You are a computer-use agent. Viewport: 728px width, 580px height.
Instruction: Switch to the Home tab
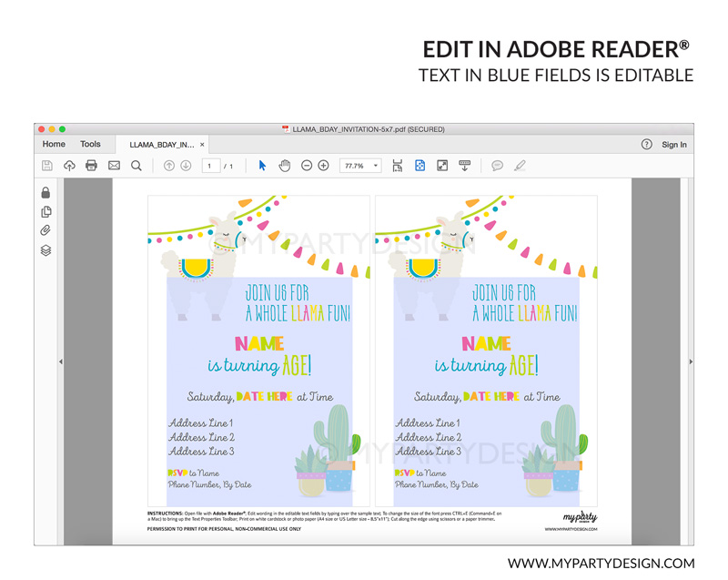pos(54,144)
